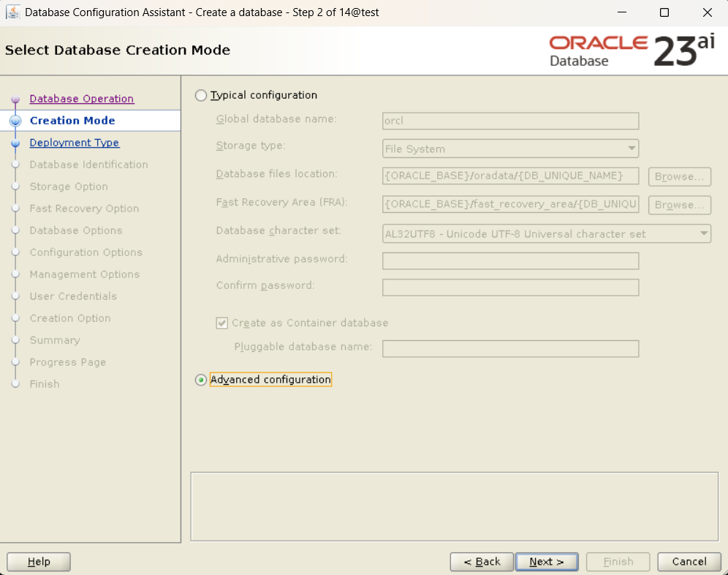Click the Fast Recovery Option step

(x=84, y=208)
